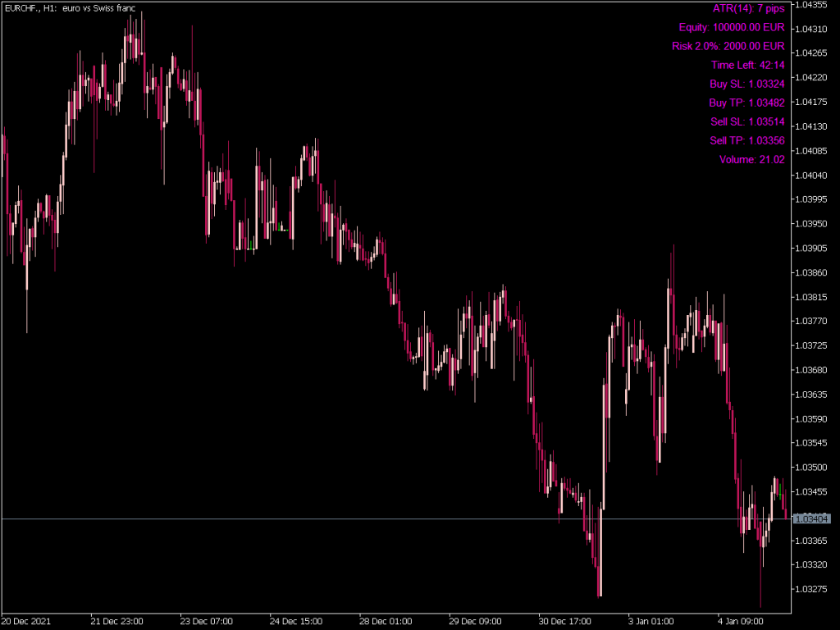Click the 3 Jan 01:00 axis label
The image size is (840, 630).
tap(653, 621)
